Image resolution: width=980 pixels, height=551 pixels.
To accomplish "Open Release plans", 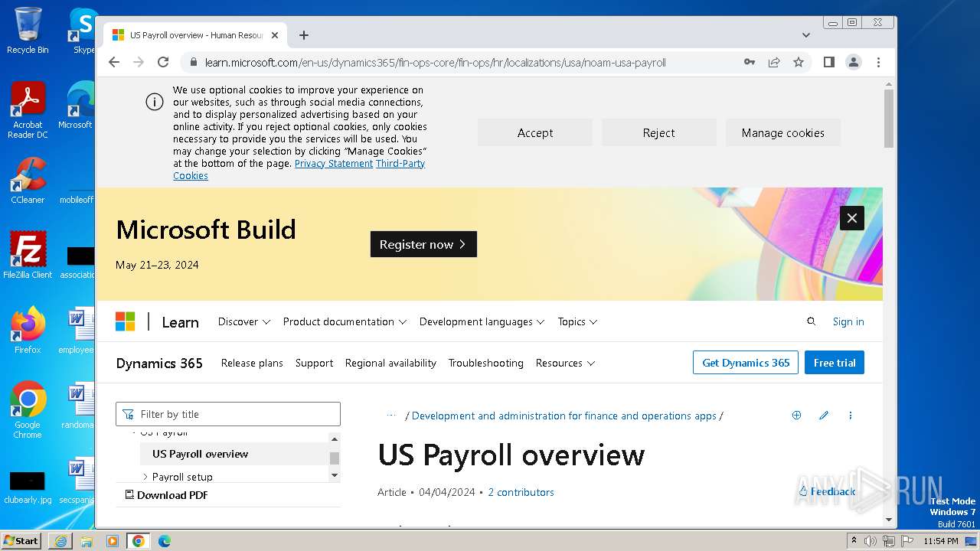I will pyautogui.click(x=252, y=364).
